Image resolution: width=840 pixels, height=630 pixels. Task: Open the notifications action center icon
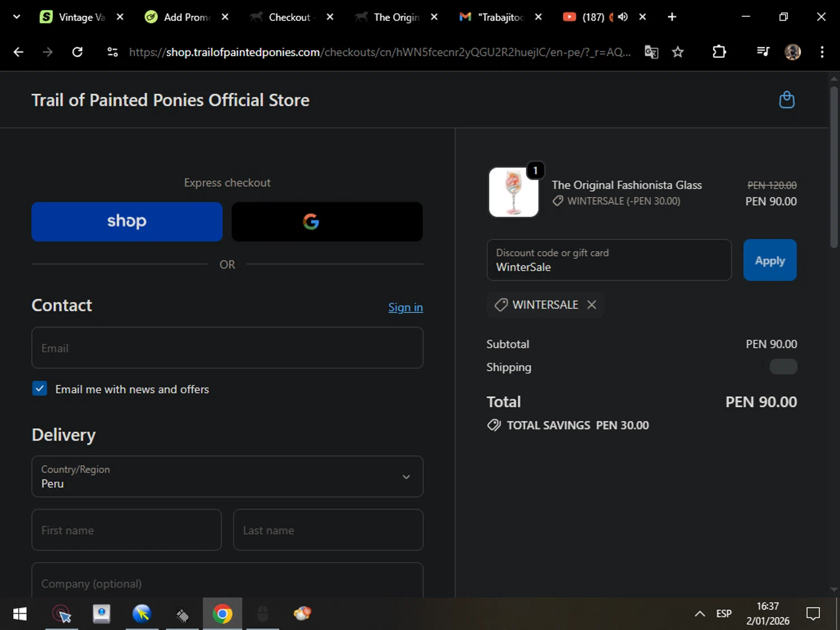pos(813,614)
